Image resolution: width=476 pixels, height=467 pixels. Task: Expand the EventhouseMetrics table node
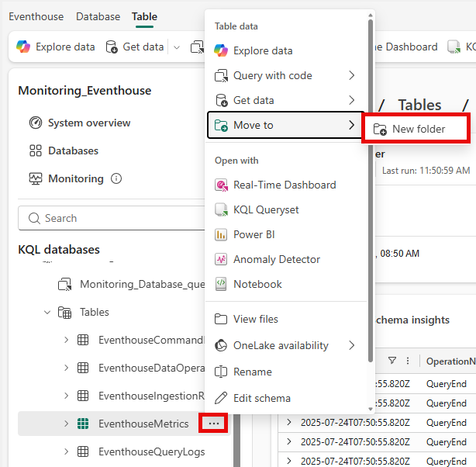click(x=67, y=424)
